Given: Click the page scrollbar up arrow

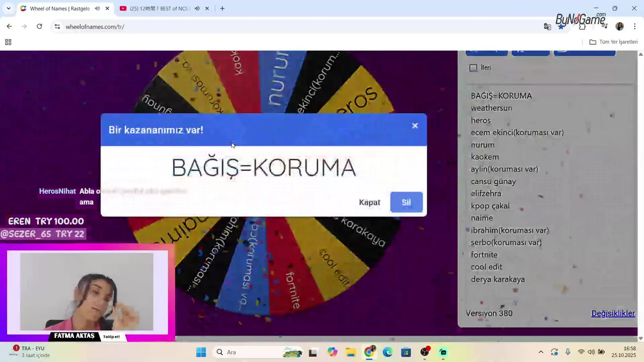Looking at the screenshot, I should [x=640, y=54].
